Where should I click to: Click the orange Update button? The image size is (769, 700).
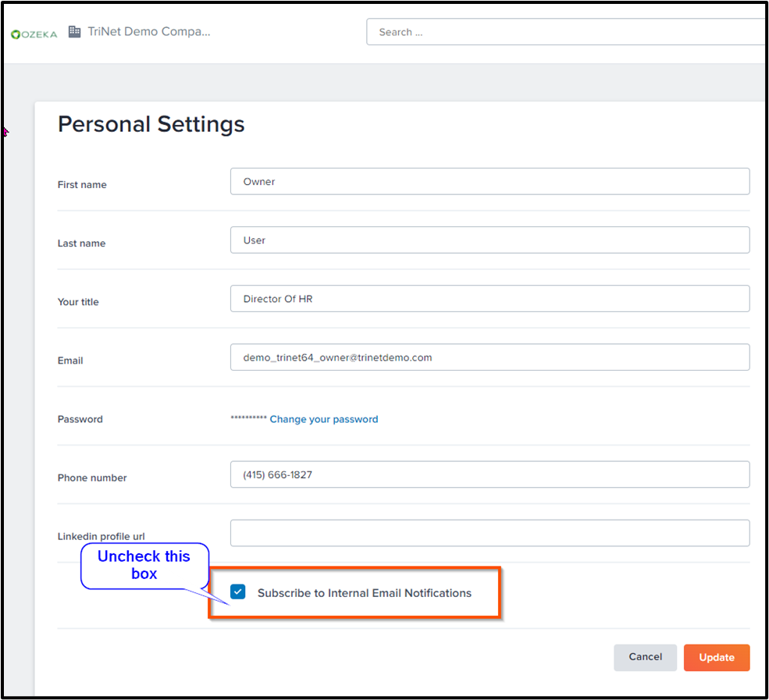[717, 657]
